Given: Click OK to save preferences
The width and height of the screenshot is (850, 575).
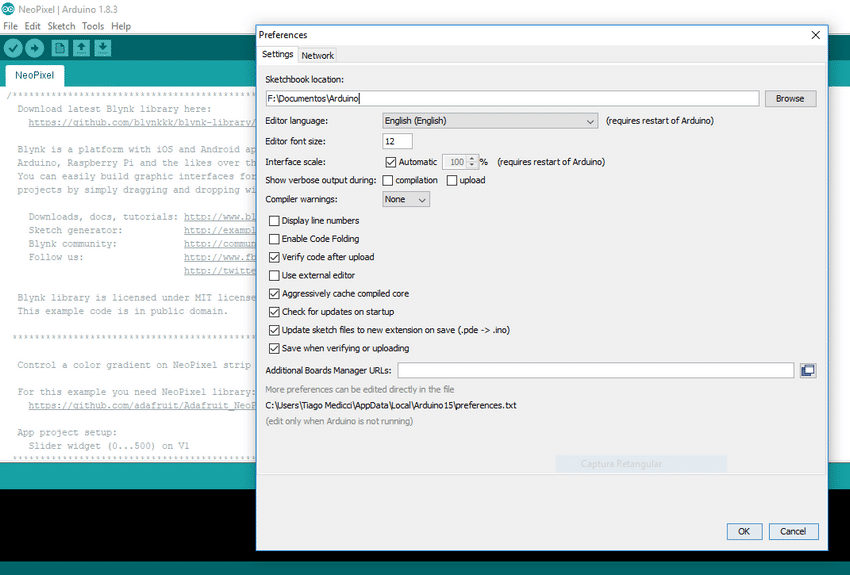Looking at the screenshot, I should [x=744, y=532].
